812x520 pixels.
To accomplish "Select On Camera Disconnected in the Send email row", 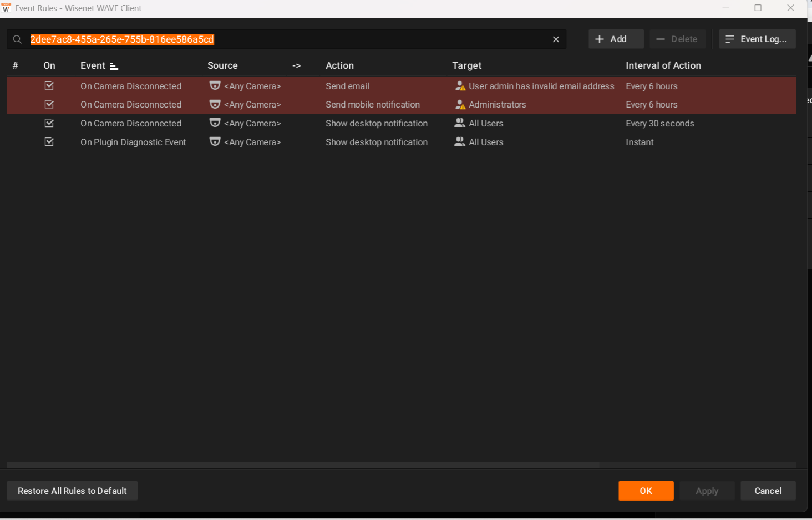I will pyautogui.click(x=131, y=86).
